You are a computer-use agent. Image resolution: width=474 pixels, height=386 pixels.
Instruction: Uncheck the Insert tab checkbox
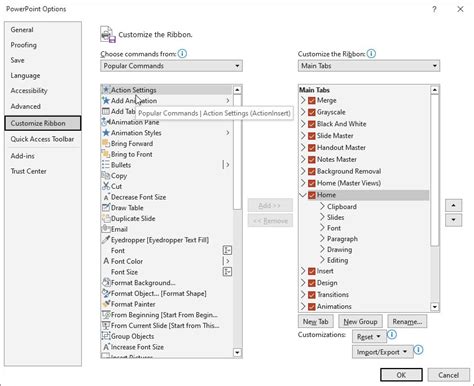[x=312, y=271]
